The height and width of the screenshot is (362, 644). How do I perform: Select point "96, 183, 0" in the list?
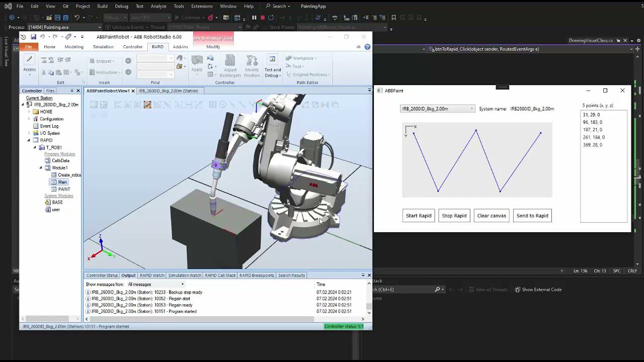pos(593,122)
